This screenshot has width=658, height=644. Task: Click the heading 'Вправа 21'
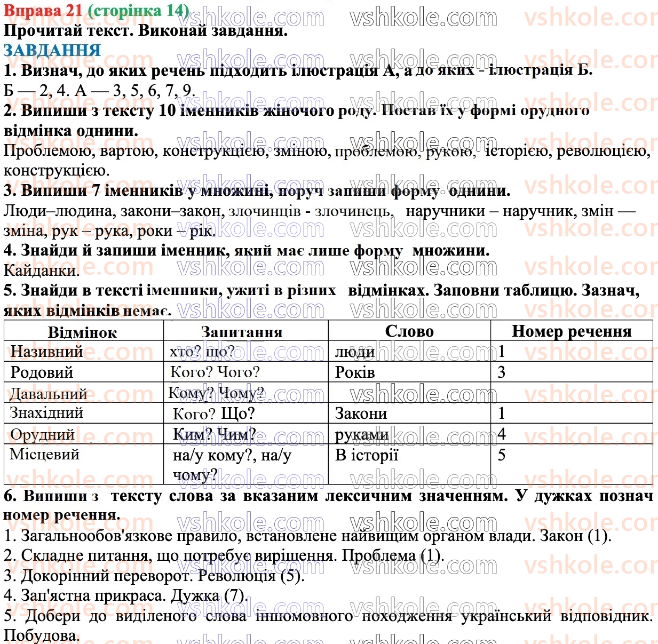point(43,10)
